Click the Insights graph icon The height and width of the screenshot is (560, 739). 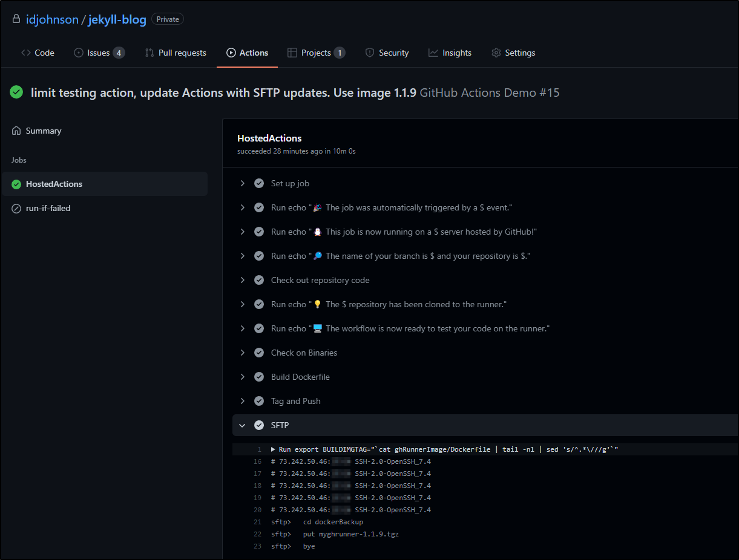tap(433, 53)
